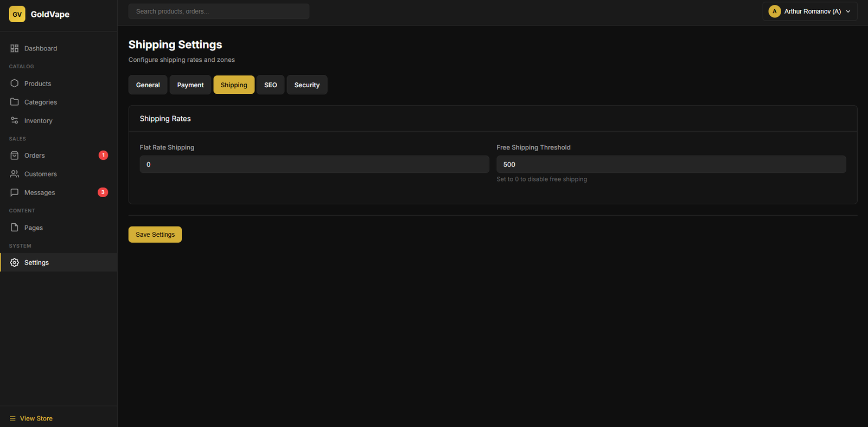This screenshot has width=868, height=427.
Task: Click the GoldVape GV logo icon
Action: pyautogui.click(x=17, y=14)
